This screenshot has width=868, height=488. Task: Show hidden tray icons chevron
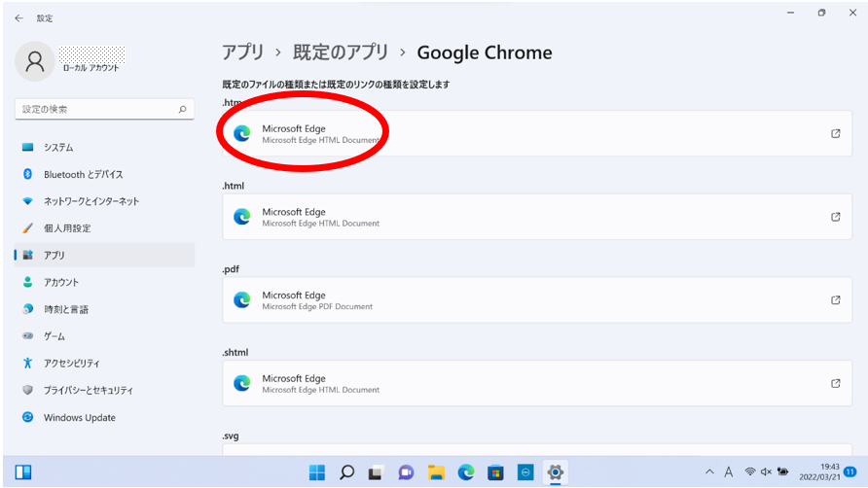(x=709, y=471)
